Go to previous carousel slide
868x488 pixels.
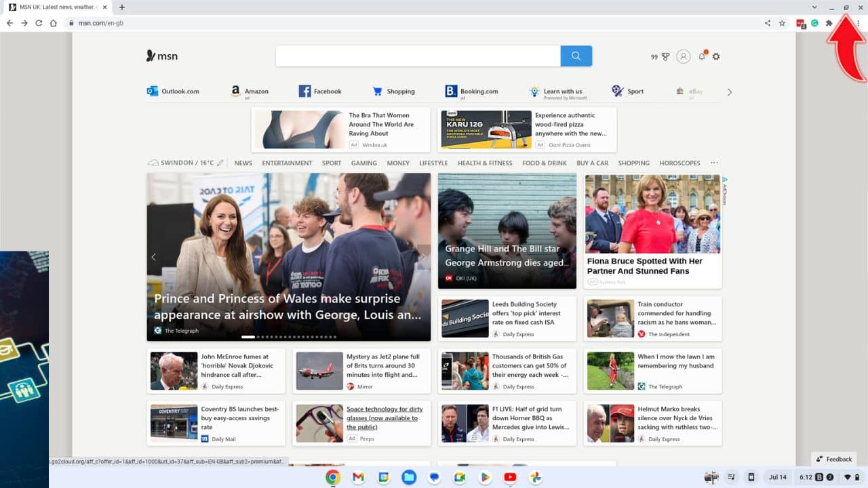coord(153,257)
